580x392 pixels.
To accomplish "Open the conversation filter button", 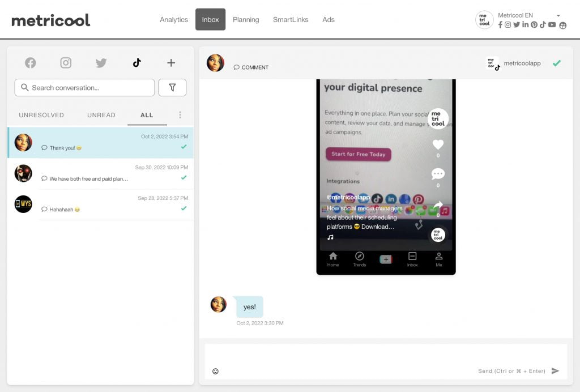I will pos(172,88).
